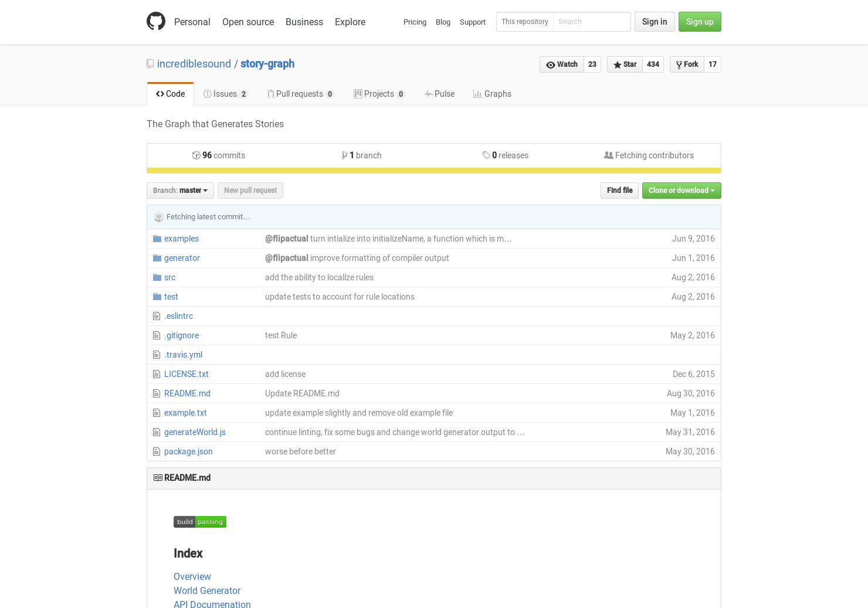The height and width of the screenshot is (608, 868).
Task: Click the Sign in button
Action: (x=655, y=22)
